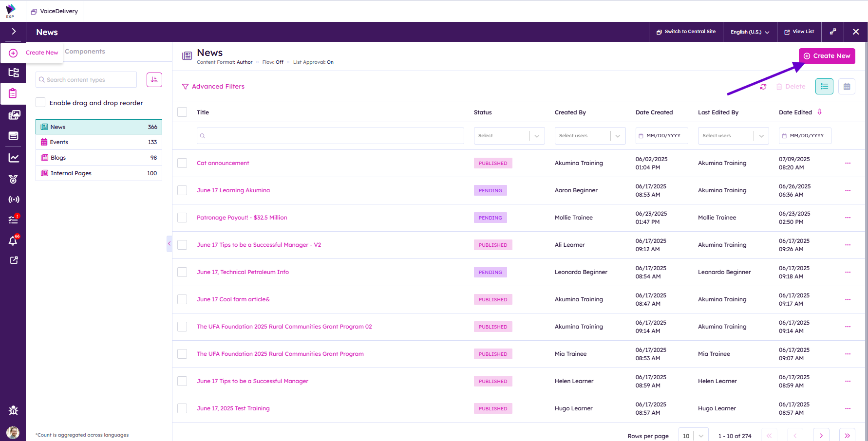
Task: Open the analytics chart sidebar icon
Action: click(x=13, y=158)
